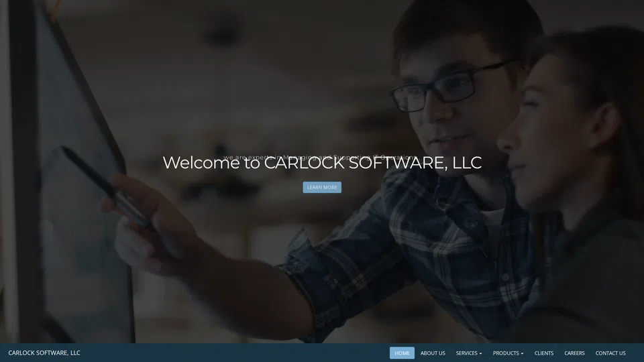Open the Contact Us page
The image size is (644, 362).
610,353
